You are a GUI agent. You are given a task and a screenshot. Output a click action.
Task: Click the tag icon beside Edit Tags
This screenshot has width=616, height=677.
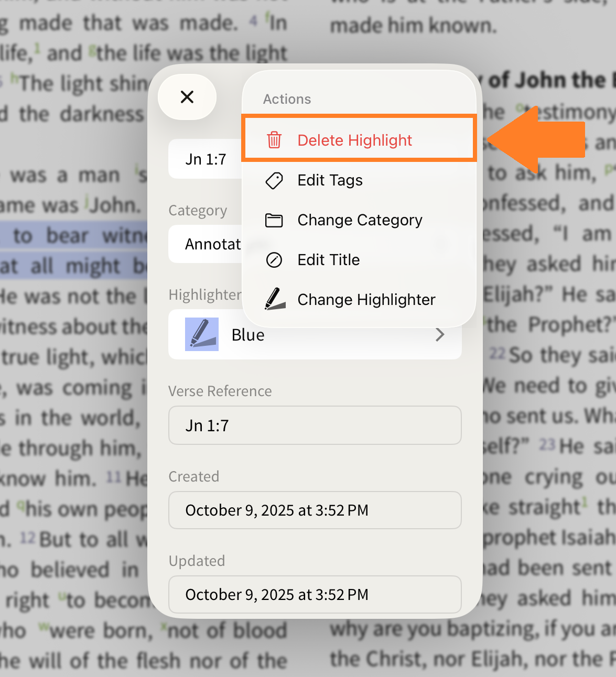click(x=274, y=180)
